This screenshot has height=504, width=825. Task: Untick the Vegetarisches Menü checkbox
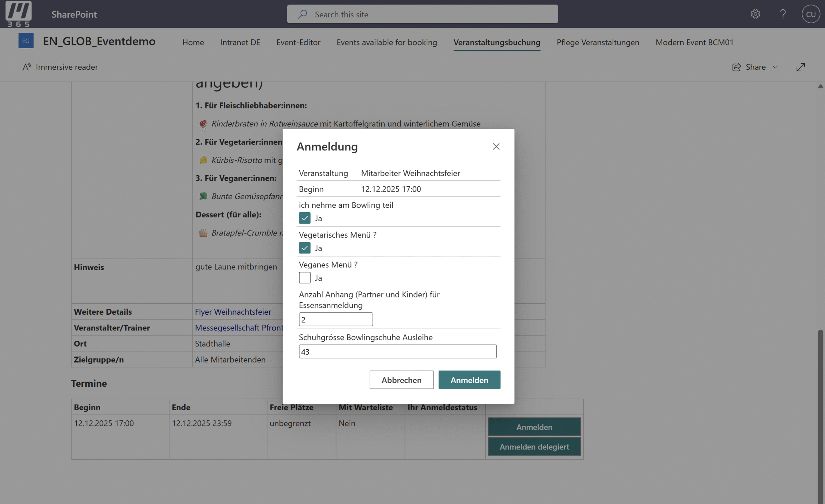304,248
